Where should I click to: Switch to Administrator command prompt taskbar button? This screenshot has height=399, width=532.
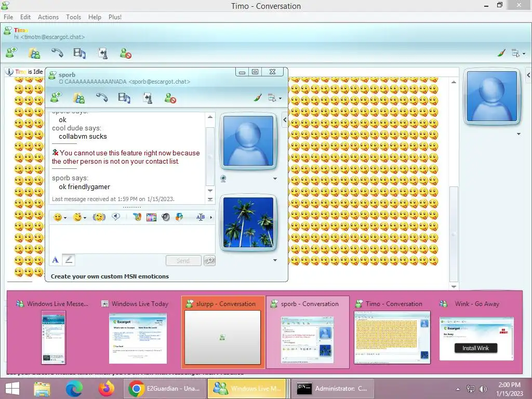[x=333, y=389]
